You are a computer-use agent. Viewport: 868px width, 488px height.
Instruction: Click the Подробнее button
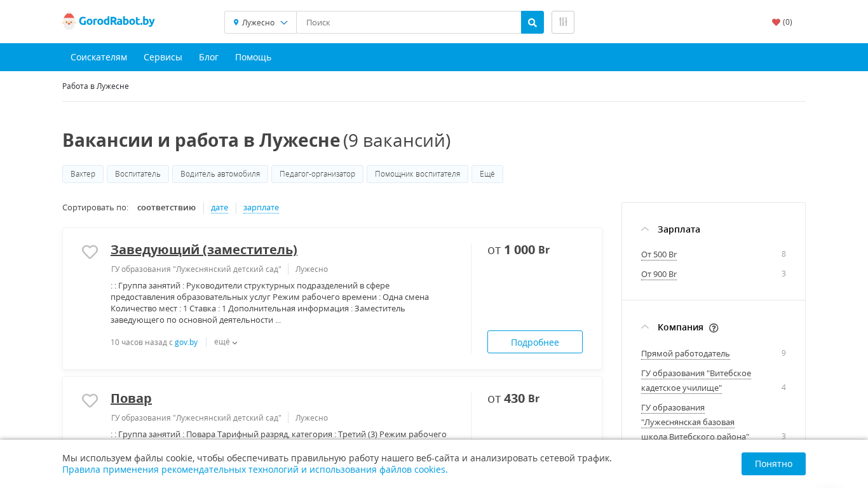[x=535, y=342]
